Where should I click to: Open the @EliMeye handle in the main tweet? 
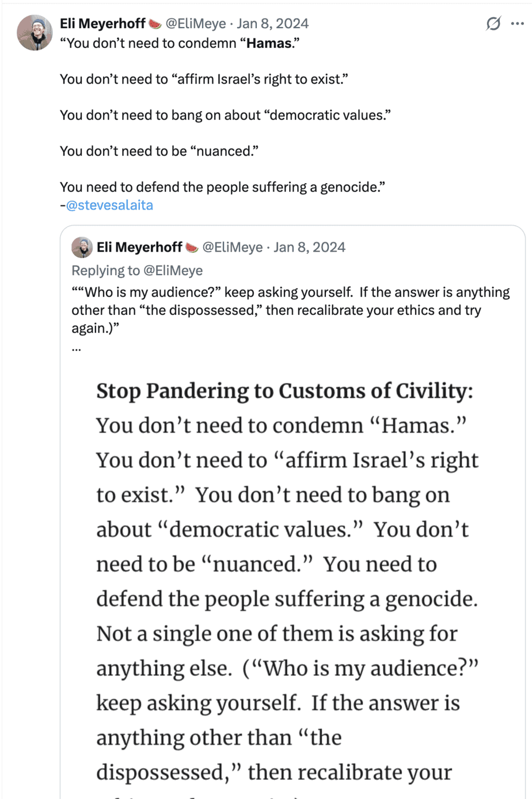point(196,24)
